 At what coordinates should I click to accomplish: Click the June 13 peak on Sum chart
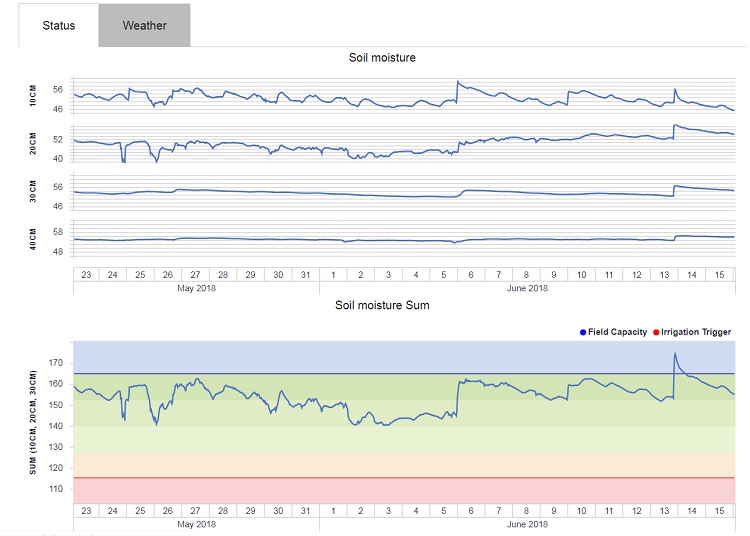(675, 353)
